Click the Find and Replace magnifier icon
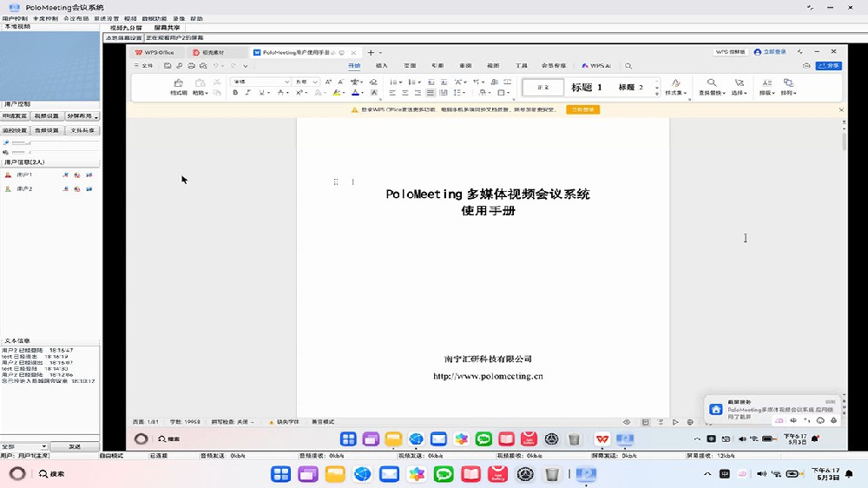 (711, 83)
